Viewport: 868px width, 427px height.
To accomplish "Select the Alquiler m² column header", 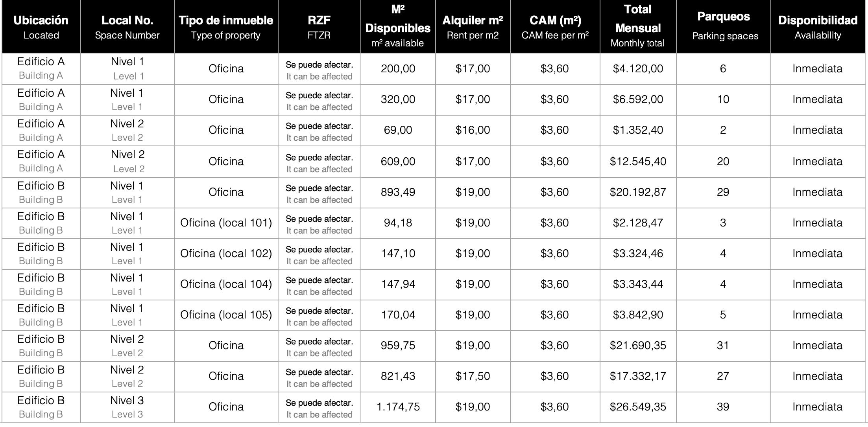I will click(473, 26).
